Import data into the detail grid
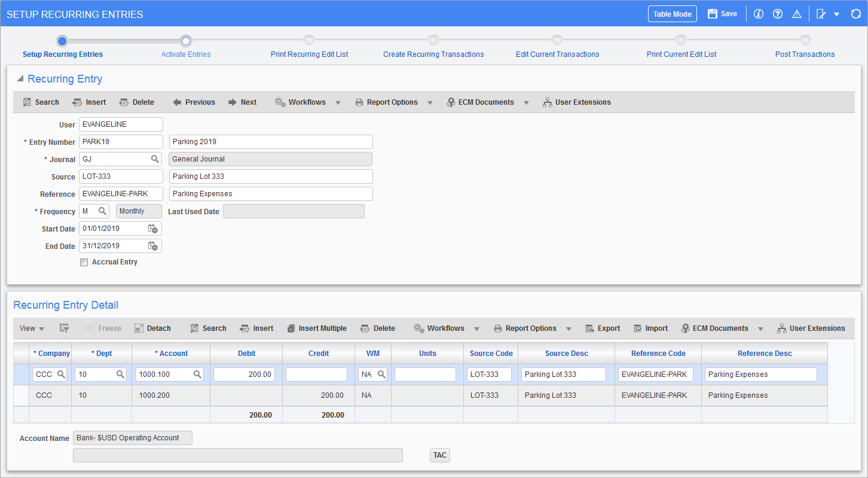This screenshot has width=868, height=478. 650,328
